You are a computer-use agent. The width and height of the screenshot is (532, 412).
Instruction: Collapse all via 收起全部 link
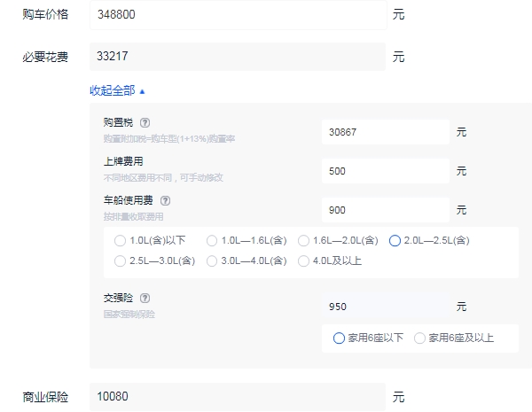point(117,90)
